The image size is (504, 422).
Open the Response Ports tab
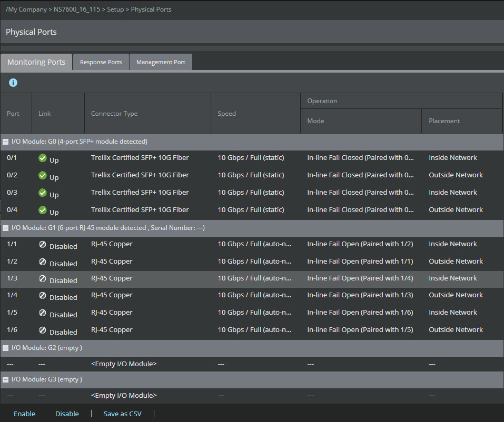pos(101,62)
